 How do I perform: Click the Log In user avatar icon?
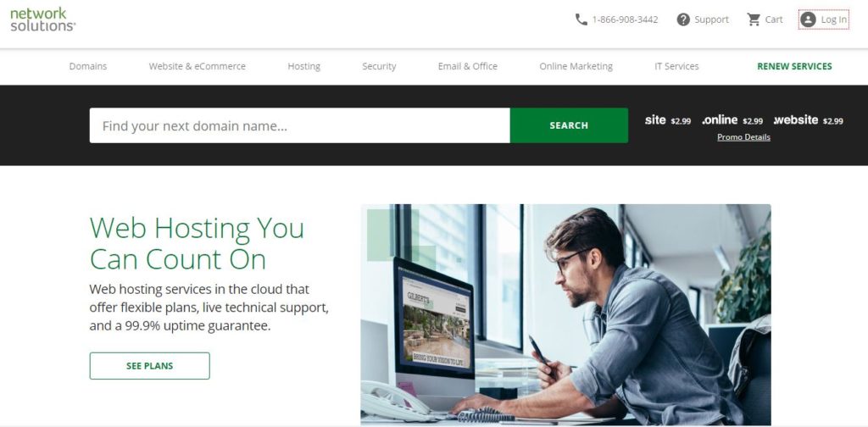point(808,19)
